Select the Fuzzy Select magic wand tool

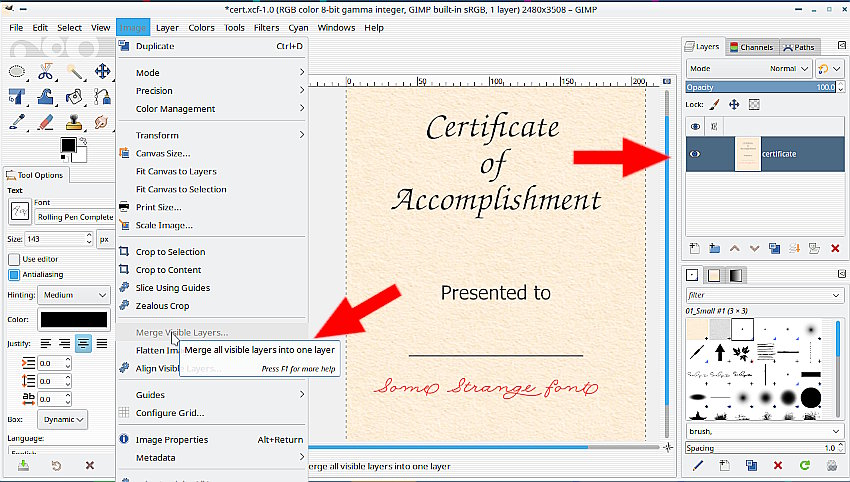[x=74, y=72]
